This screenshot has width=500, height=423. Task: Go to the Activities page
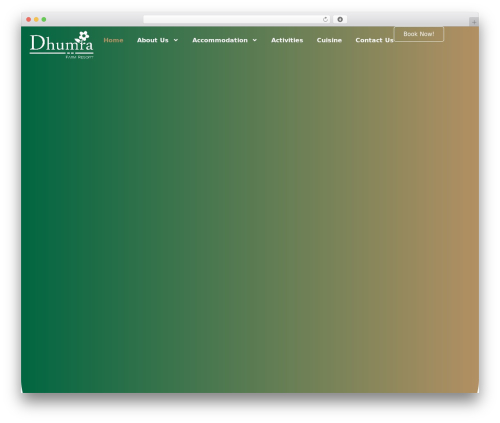click(287, 40)
